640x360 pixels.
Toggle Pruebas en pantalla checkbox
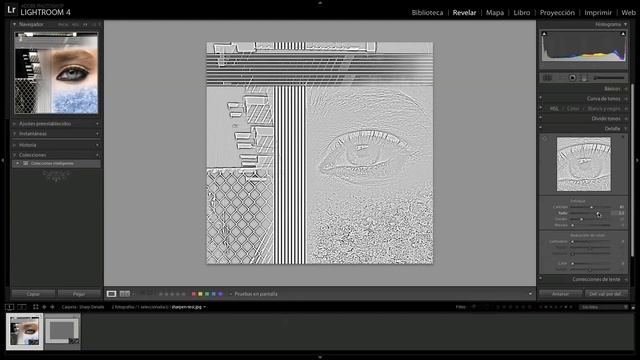point(231,294)
